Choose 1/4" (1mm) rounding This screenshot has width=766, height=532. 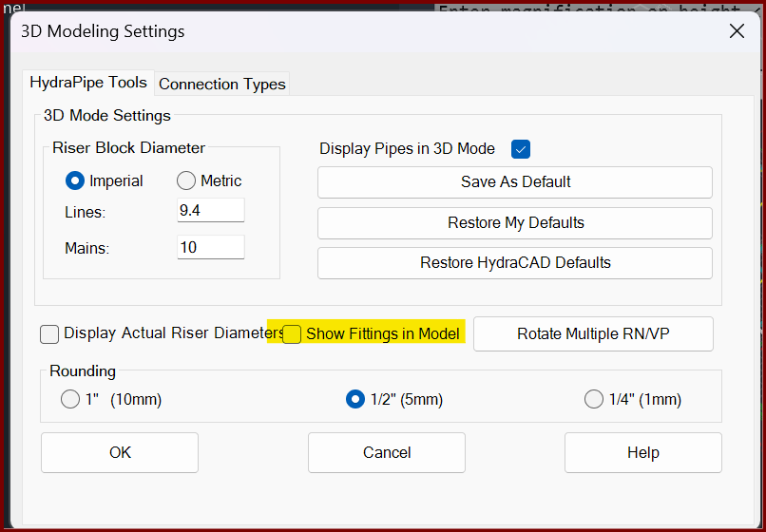click(x=594, y=400)
